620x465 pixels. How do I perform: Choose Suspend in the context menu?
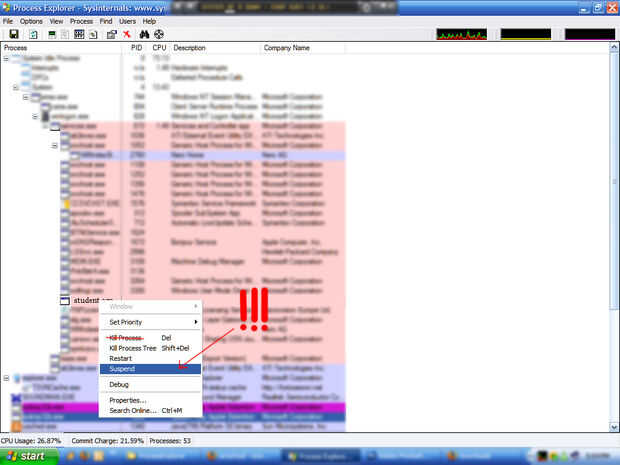point(150,369)
